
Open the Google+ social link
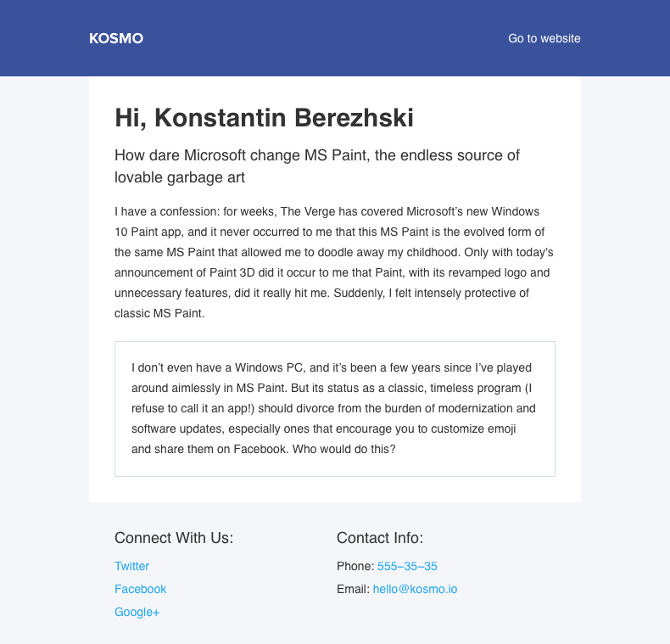(x=137, y=612)
